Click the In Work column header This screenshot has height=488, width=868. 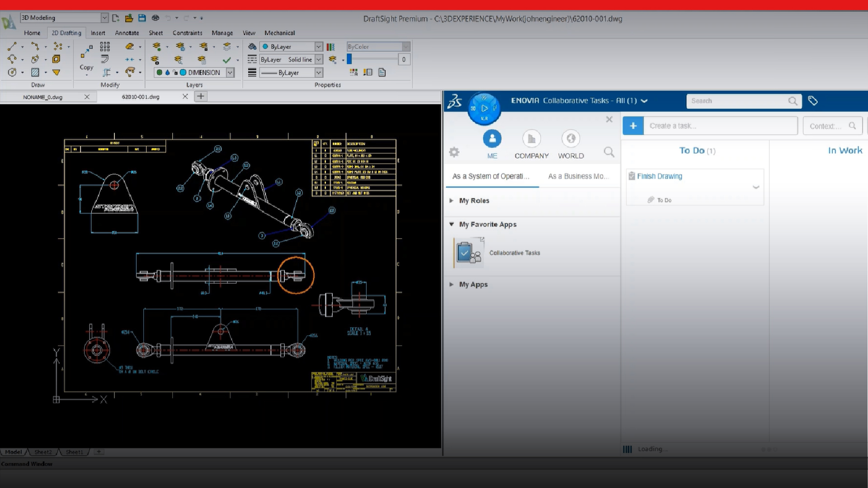click(845, 150)
